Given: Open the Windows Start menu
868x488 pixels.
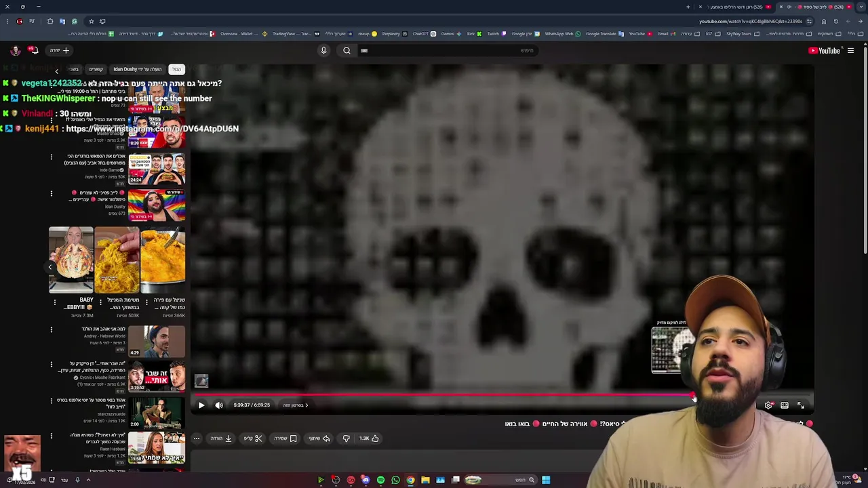Looking at the screenshot, I should coord(546,480).
